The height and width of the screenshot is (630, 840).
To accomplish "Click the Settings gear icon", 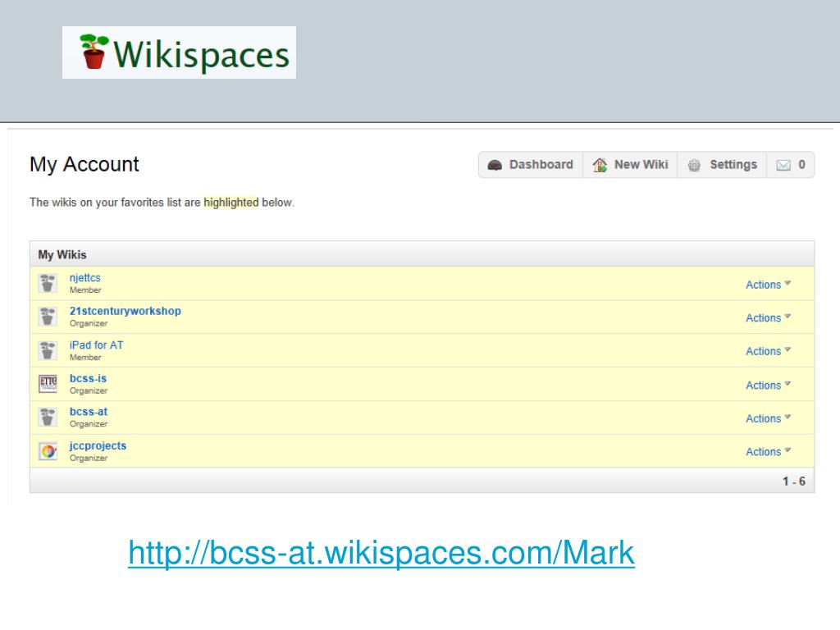I will [694, 165].
